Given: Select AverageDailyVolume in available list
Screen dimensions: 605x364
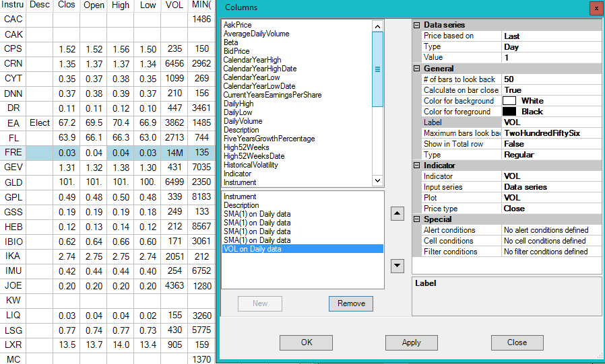Looking at the screenshot, I should coord(256,34).
